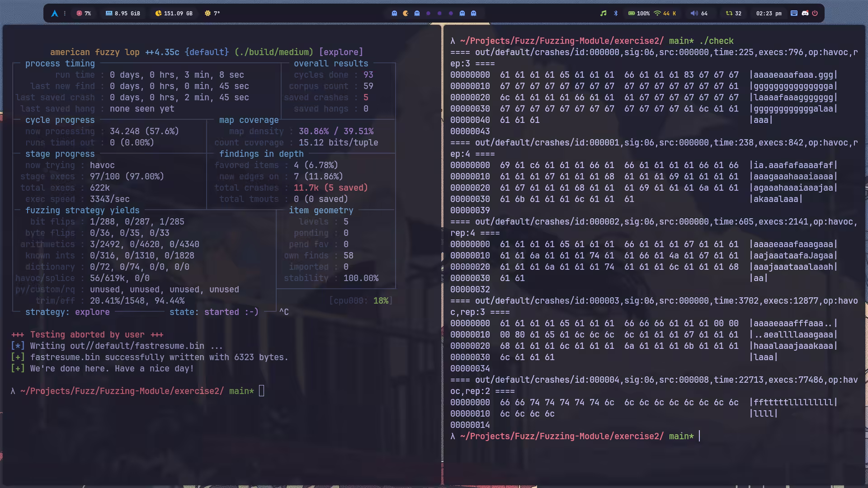Image resolution: width=868 pixels, height=488 pixels.
Task: Switch to the first ghost workspace
Action: 394,14
